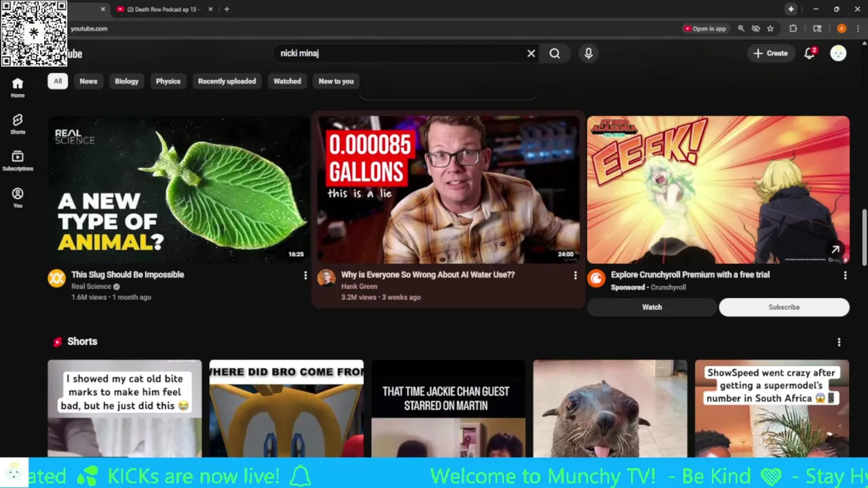
Task: Open the Hank Green channel name
Action: (x=359, y=287)
